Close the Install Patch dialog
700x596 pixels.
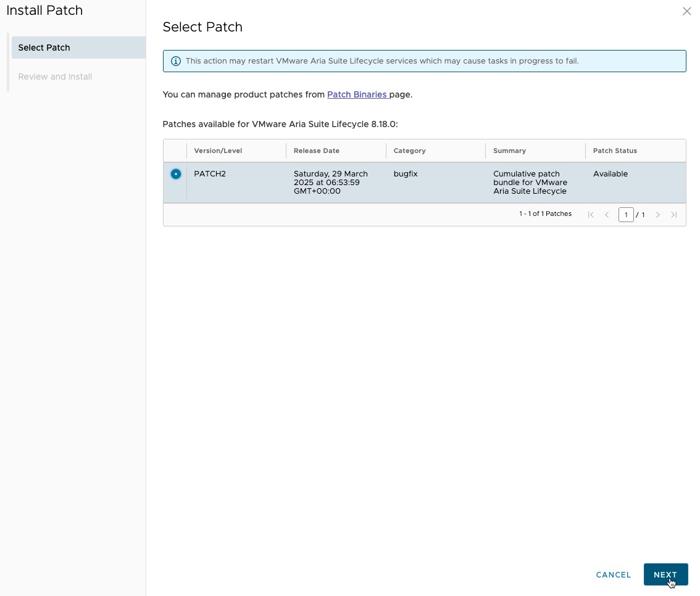(x=686, y=11)
